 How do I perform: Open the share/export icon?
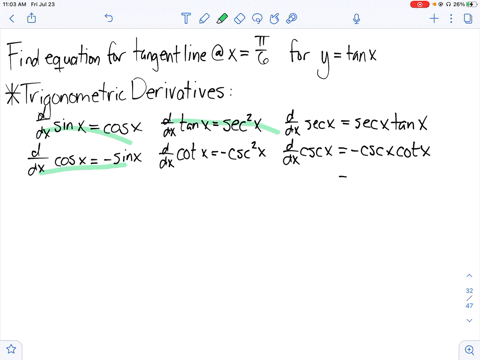click(x=31, y=18)
